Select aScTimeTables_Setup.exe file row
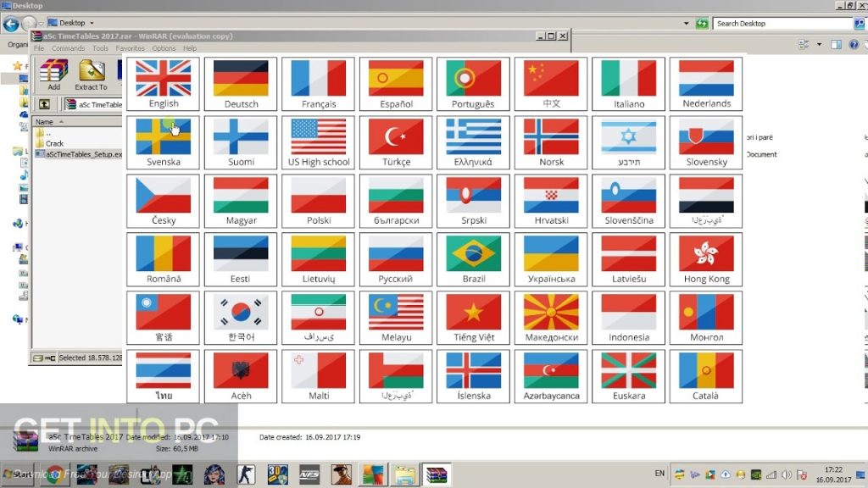 [x=78, y=154]
